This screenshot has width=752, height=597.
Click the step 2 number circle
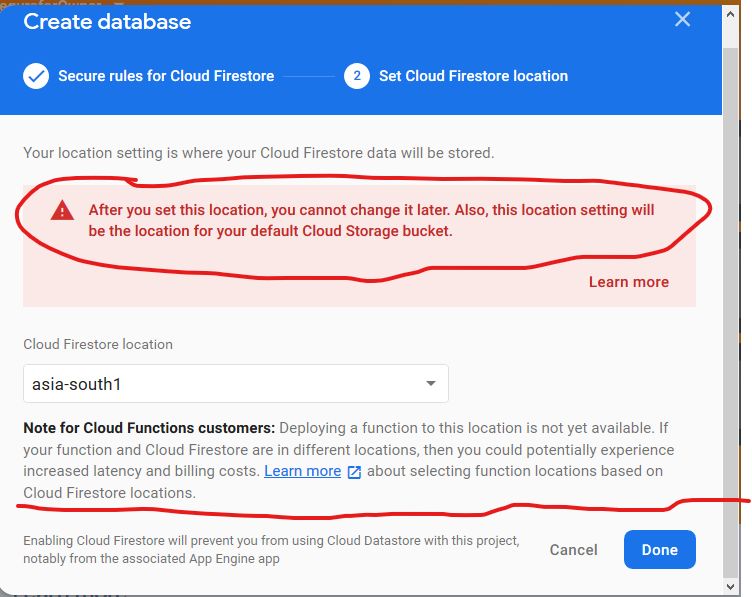[x=357, y=76]
